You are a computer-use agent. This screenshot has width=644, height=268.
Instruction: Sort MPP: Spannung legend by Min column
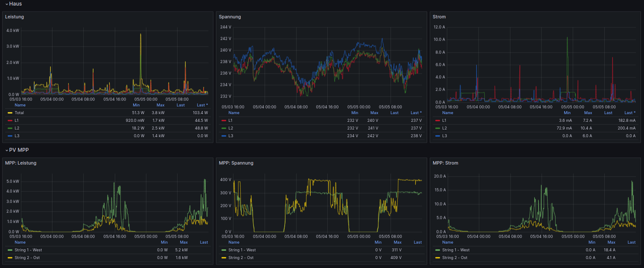coord(378,242)
